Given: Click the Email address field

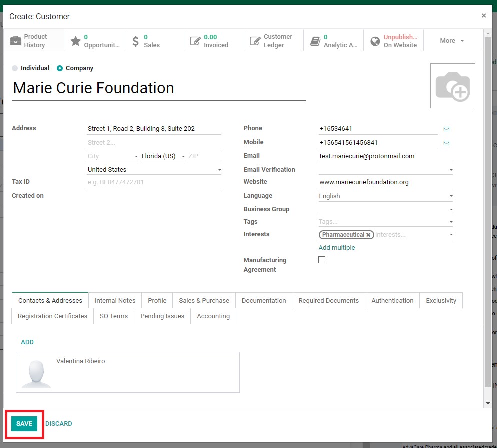Looking at the screenshot, I should (x=385, y=156).
